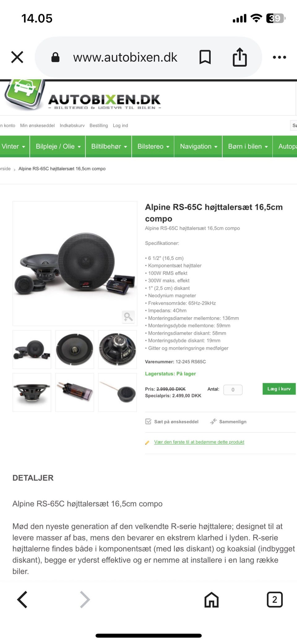Expand the Bilpleje / Olie dropdown
Screen dimensions: 297x644
[58, 147]
